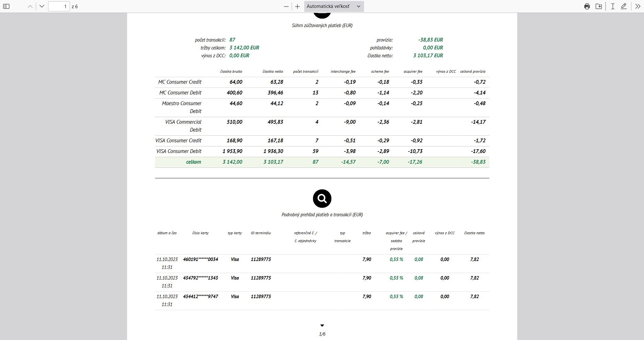This screenshot has width=644, height=340.
Task: Click the black magnifier circle icon
Action: [322, 198]
